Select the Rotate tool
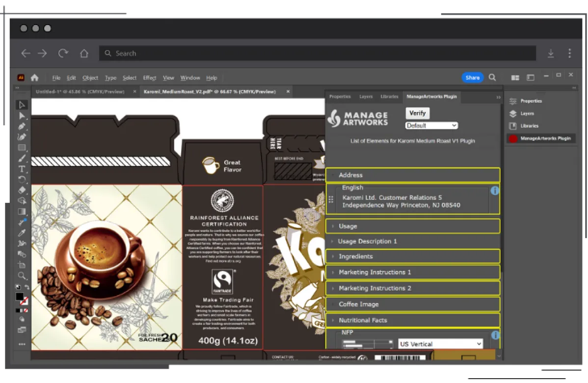The width and height of the screenshot is (588, 383). pos(22,179)
